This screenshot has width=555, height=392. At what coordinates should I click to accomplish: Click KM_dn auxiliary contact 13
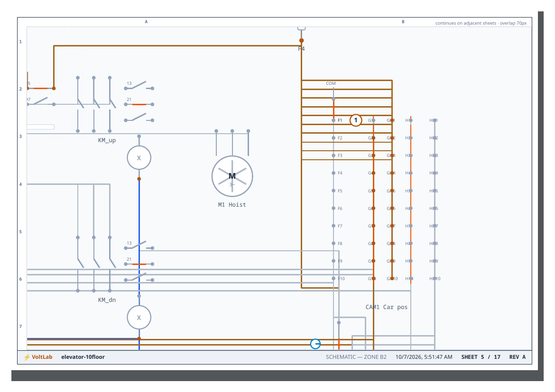point(139,245)
